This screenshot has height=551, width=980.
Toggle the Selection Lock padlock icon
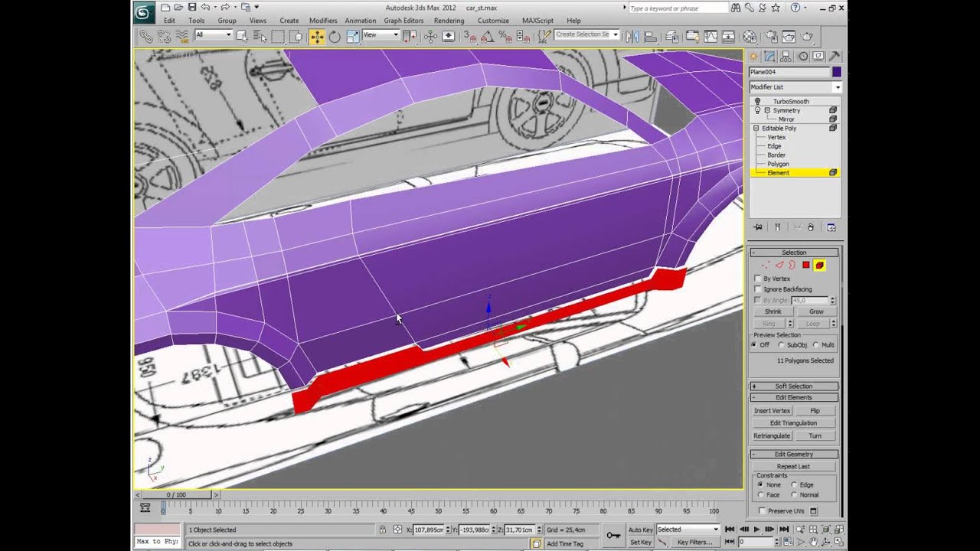click(x=382, y=530)
